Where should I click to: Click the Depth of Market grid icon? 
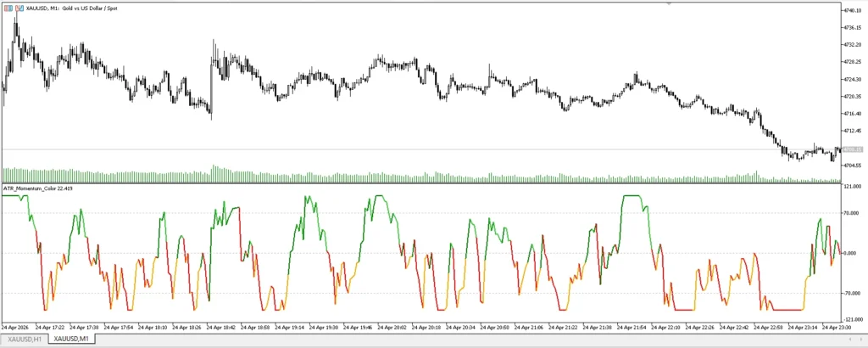tap(8, 8)
